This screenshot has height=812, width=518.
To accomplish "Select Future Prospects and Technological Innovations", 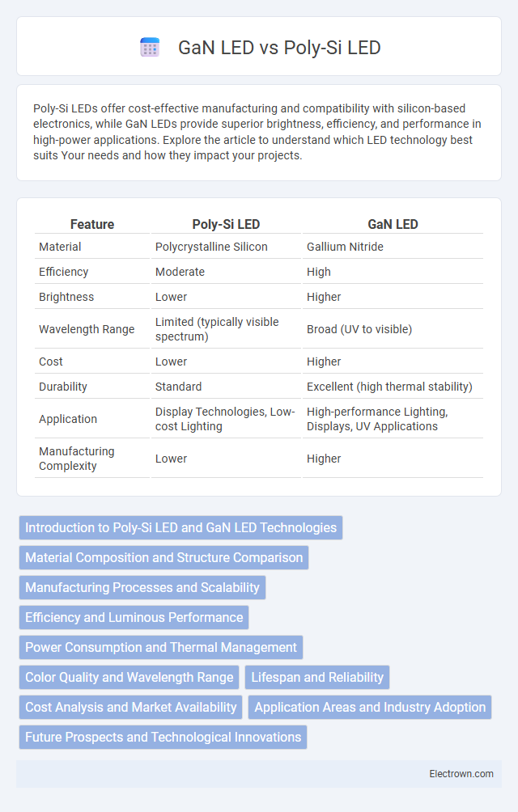I will 163,738.
